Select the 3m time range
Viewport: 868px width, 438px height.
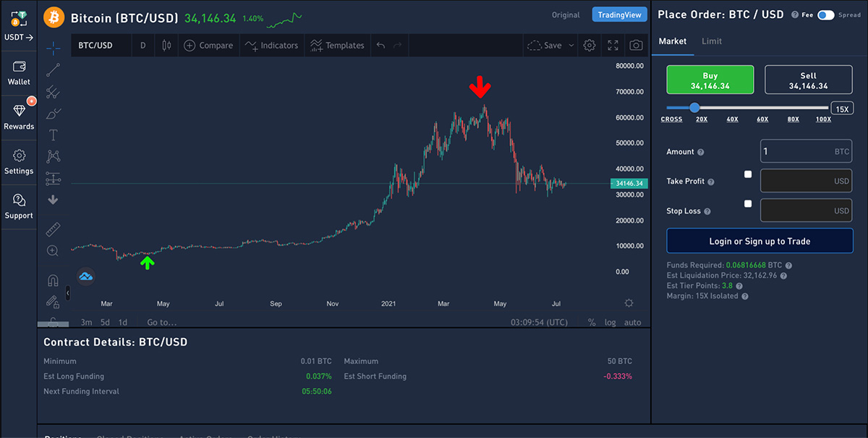[x=86, y=322]
